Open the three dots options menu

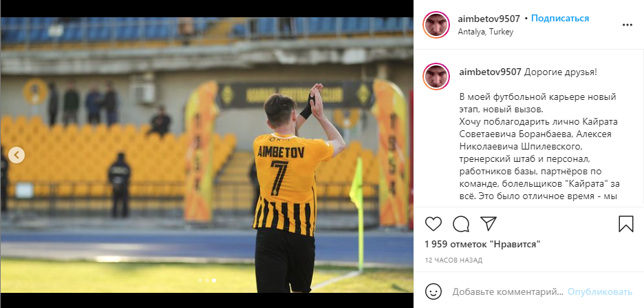pos(627,25)
